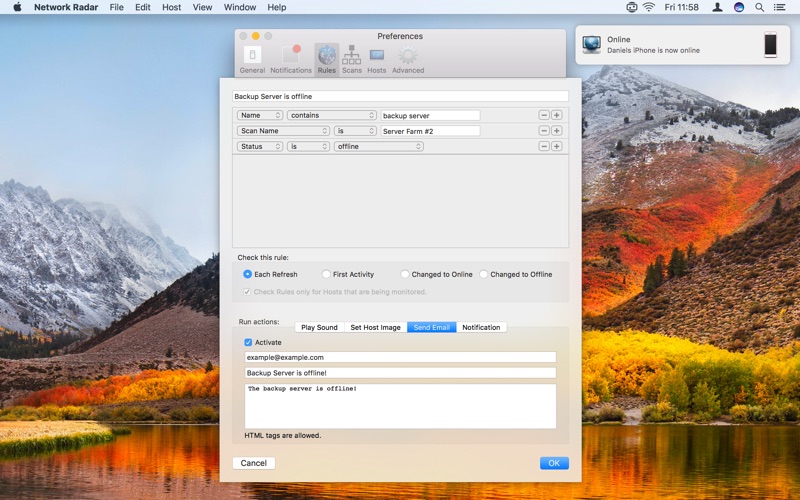Open the Host menu in menu bar
800x500 pixels.
pyautogui.click(x=171, y=7)
